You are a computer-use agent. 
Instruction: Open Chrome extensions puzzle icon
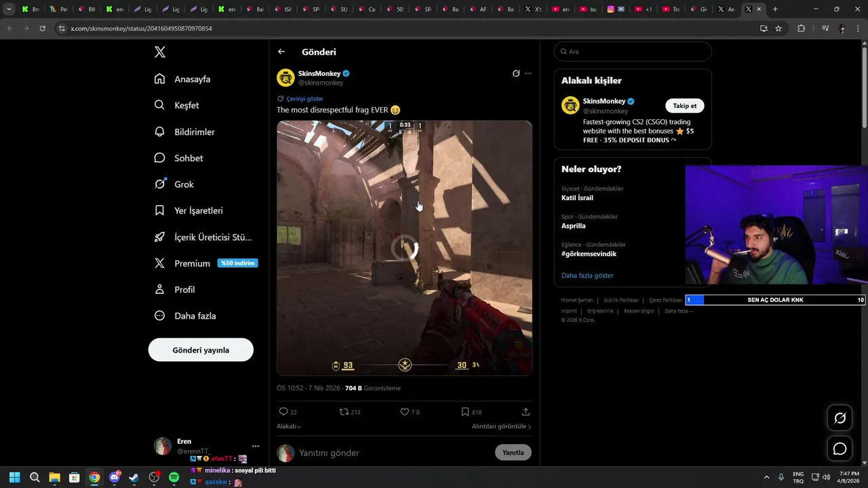coord(802,28)
